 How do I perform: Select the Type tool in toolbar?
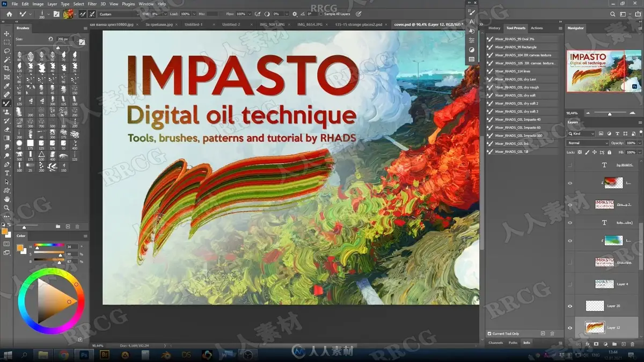[x=7, y=173]
